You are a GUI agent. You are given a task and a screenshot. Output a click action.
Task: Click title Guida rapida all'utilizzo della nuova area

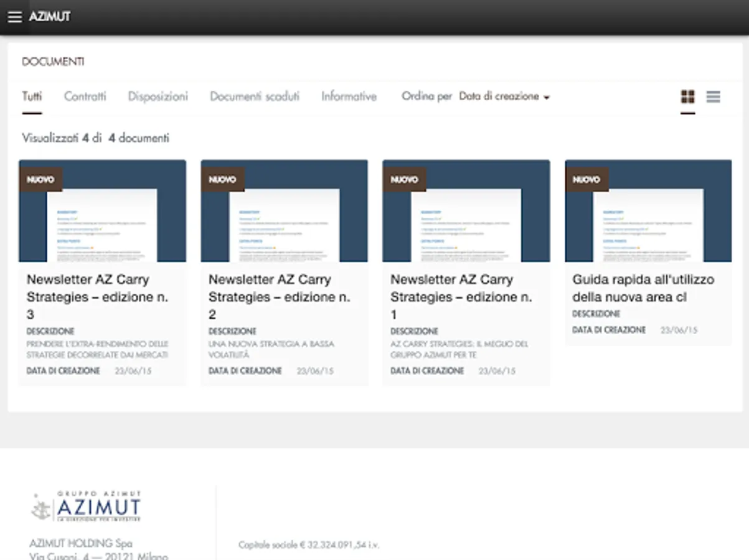point(643,288)
